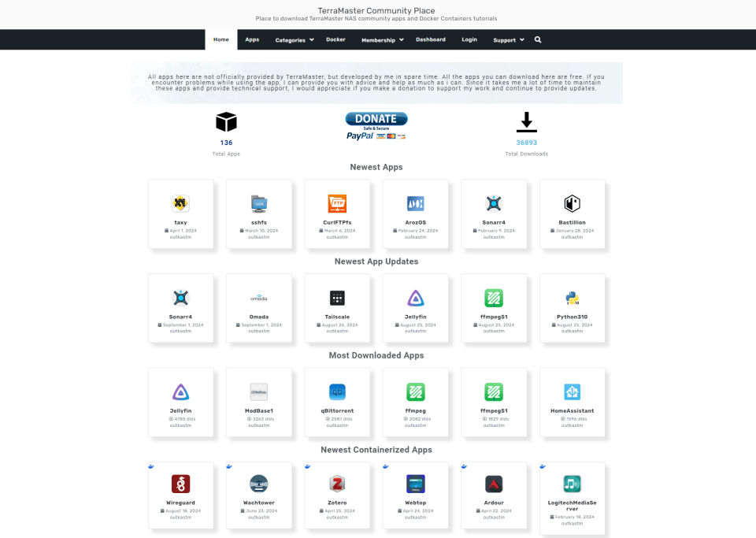Open the Bastillion app icon
This screenshot has height=538, width=756.
pos(573,203)
